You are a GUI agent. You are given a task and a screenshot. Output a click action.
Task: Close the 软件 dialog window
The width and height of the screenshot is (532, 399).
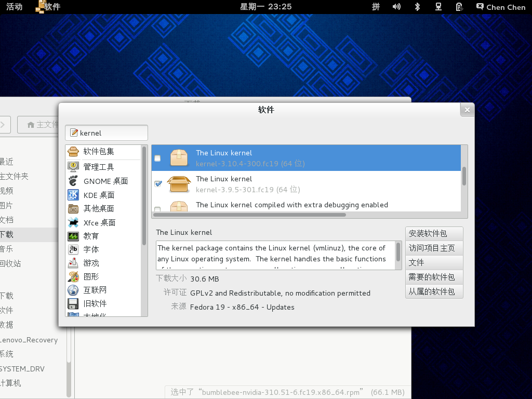pos(467,110)
